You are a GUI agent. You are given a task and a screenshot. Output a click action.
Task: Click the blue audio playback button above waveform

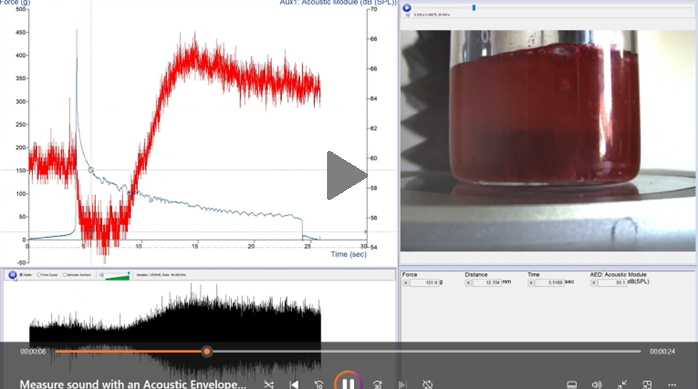[12, 275]
